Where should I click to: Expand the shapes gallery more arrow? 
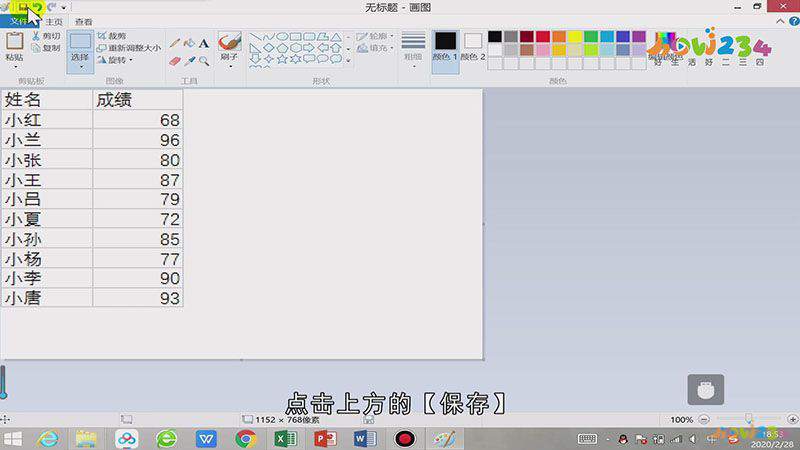pos(348,61)
